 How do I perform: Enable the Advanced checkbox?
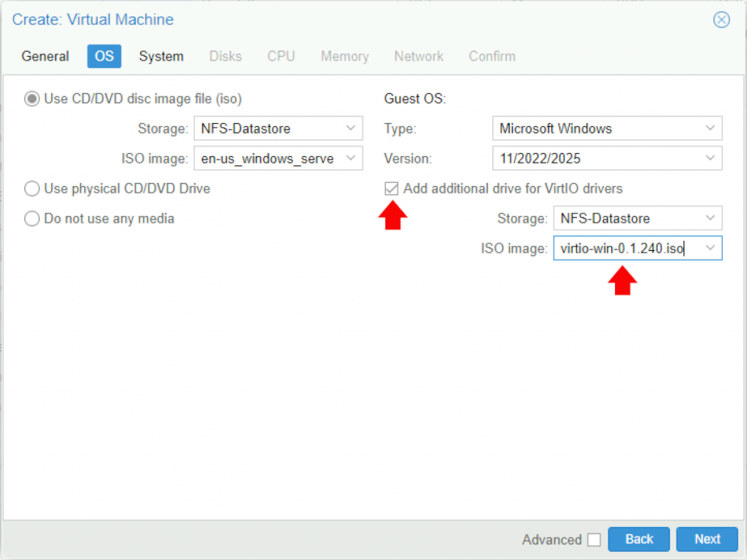coord(594,540)
